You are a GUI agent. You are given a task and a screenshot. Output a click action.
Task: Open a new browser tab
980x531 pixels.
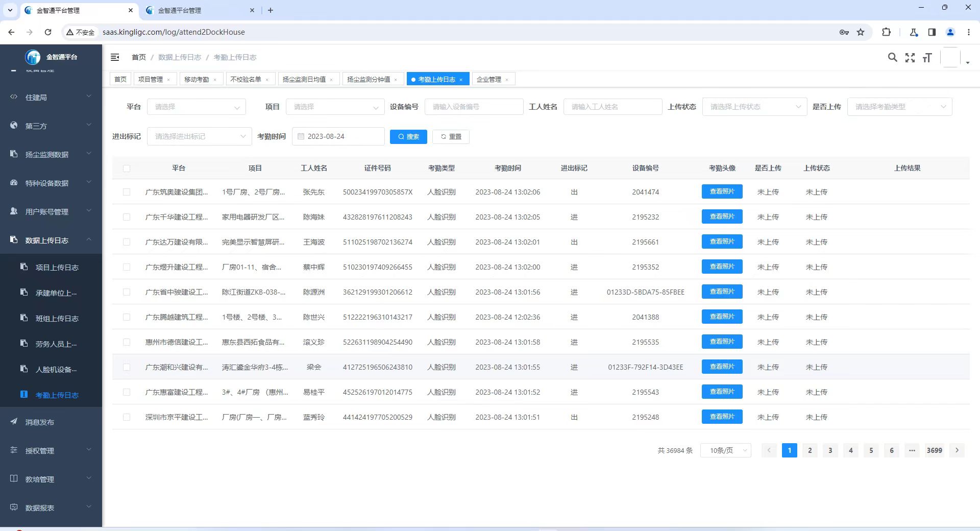coord(271,10)
